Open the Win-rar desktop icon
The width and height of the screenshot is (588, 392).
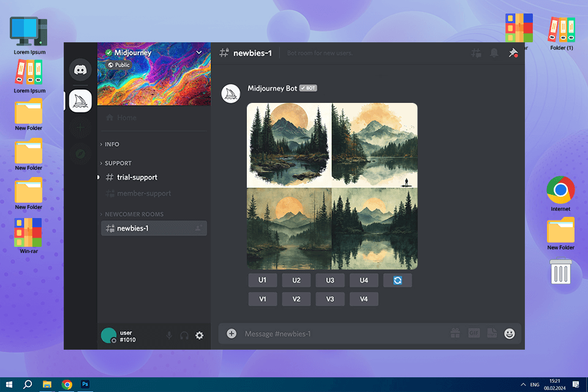(x=29, y=236)
